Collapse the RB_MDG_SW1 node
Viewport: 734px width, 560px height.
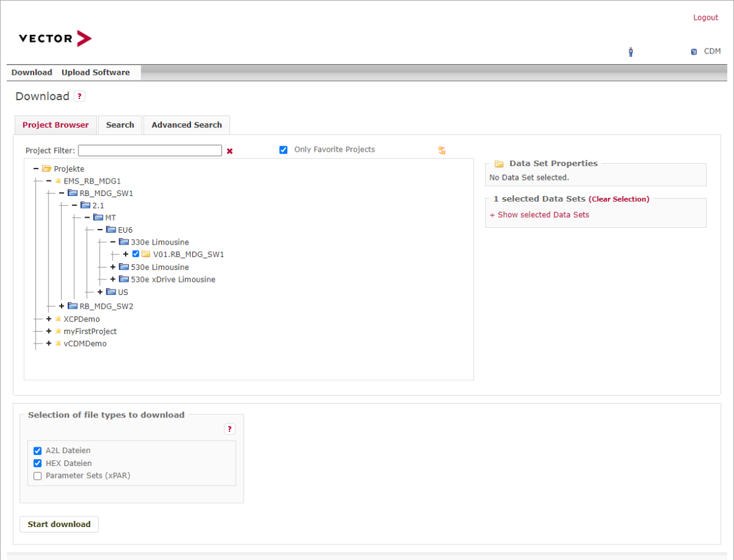62,193
